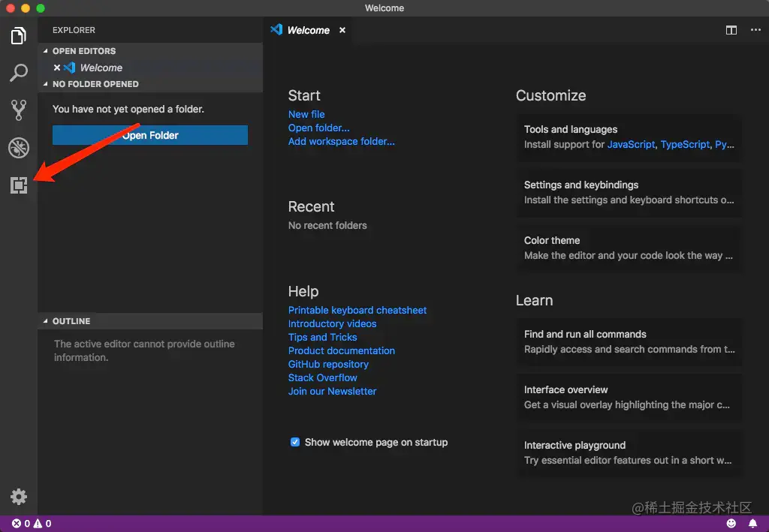Open the Search view icon
The image size is (769, 532).
click(19, 73)
